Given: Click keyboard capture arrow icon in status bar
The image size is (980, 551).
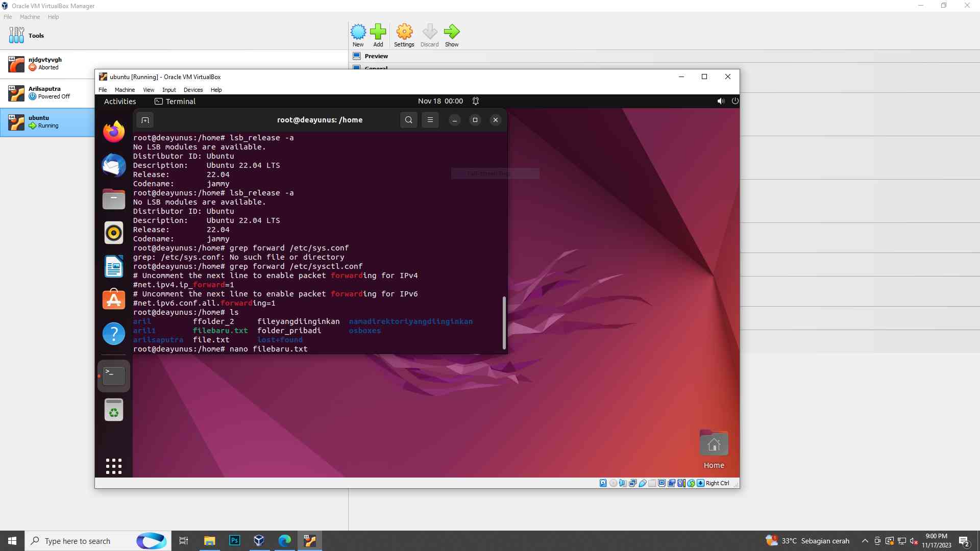Looking at the screenshot, I should click(x=701, y=483).
